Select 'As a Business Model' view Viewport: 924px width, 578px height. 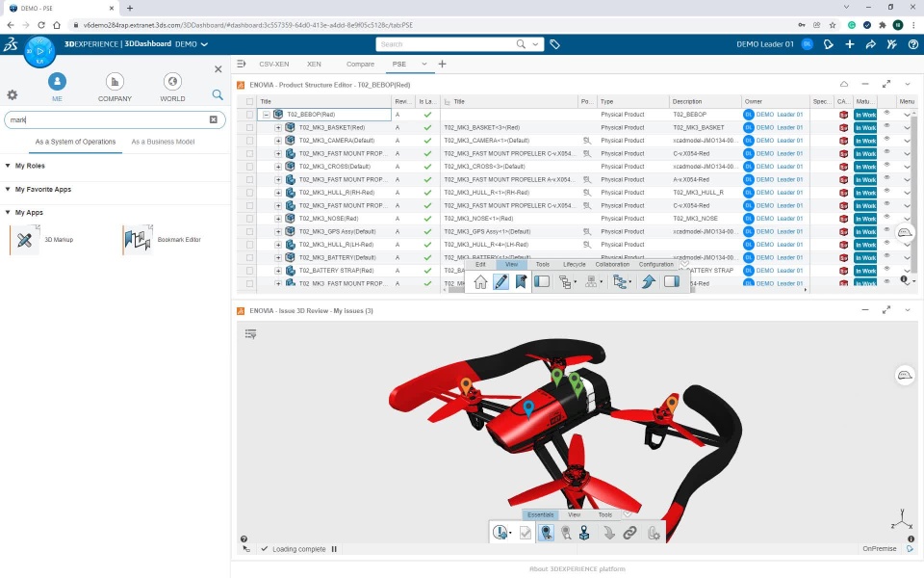(163, 142)
